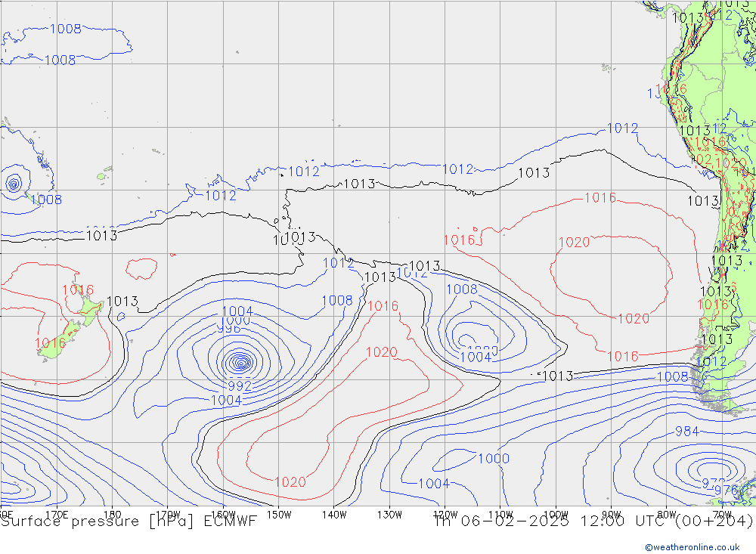Click the 992 isobar label
This screenshot has height=554, width=756.
(240, 385)
